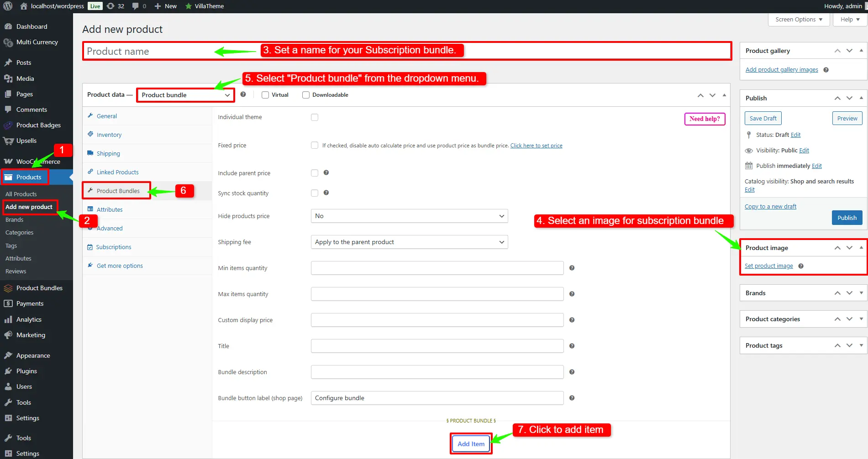Click help icon beside Bundle description field

tap(572, 372)
